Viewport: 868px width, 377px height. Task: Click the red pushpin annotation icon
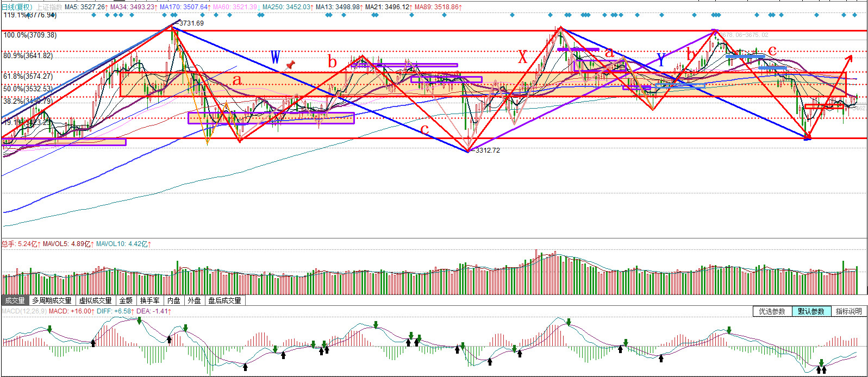click(x=290, y=65)
